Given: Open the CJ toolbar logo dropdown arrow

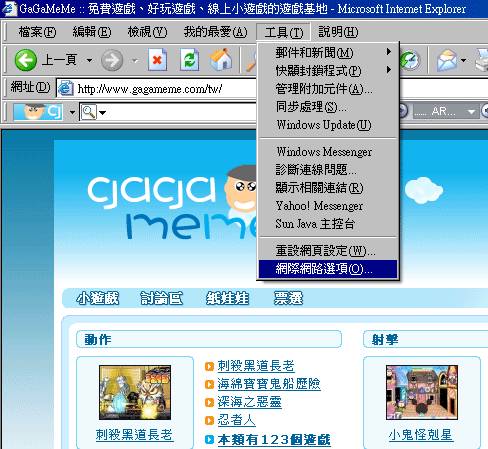Looking at the screenshot, I should click(x=72, y=112).
